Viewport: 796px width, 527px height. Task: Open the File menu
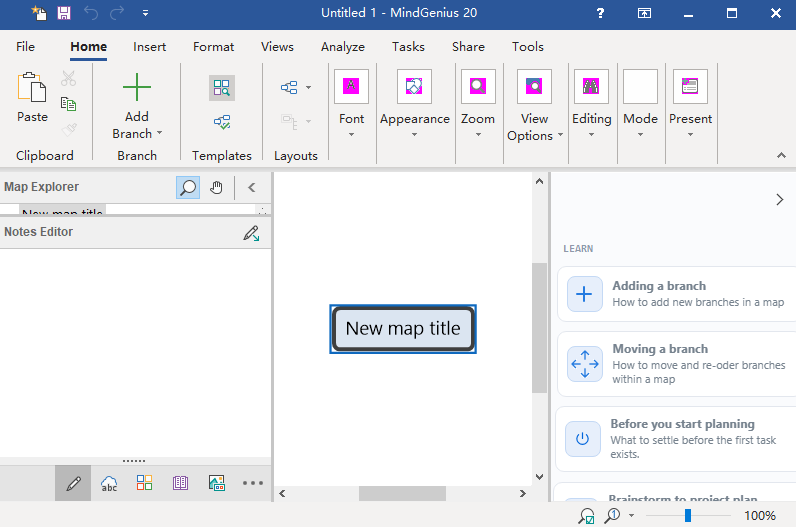point(25,47)
